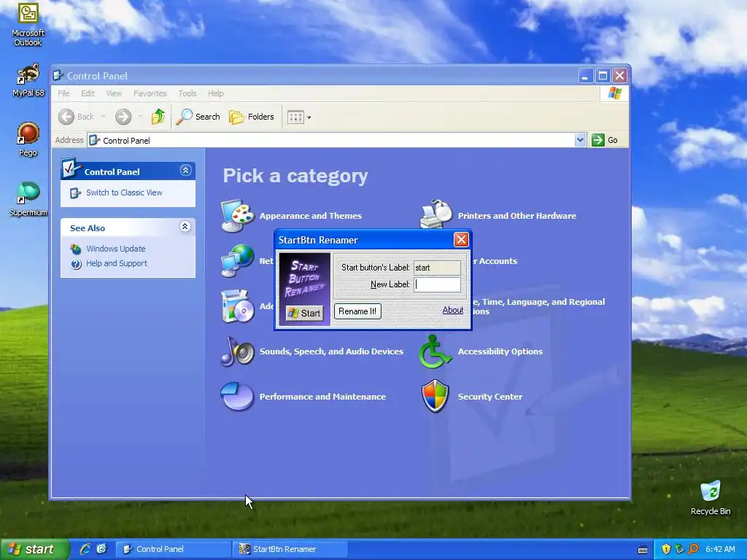The width and height of the screenshot is (747, 560).
Task: Open Windows Update link
Action: click(116, 249)
